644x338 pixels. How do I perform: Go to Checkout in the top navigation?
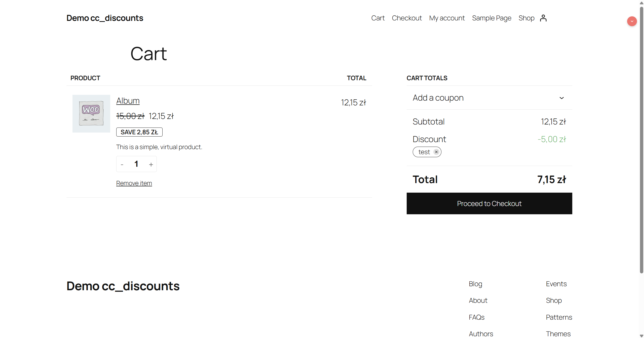(x=407, y=18)
